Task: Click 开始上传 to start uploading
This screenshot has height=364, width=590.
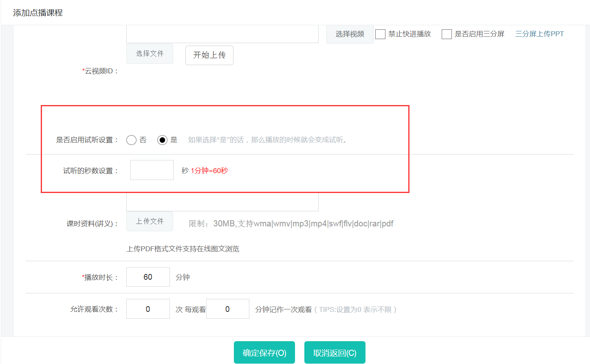Action: tap(209, 55)
